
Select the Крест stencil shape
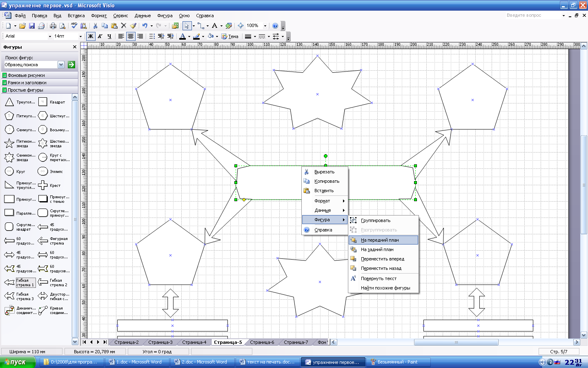(x=49, y=185)
